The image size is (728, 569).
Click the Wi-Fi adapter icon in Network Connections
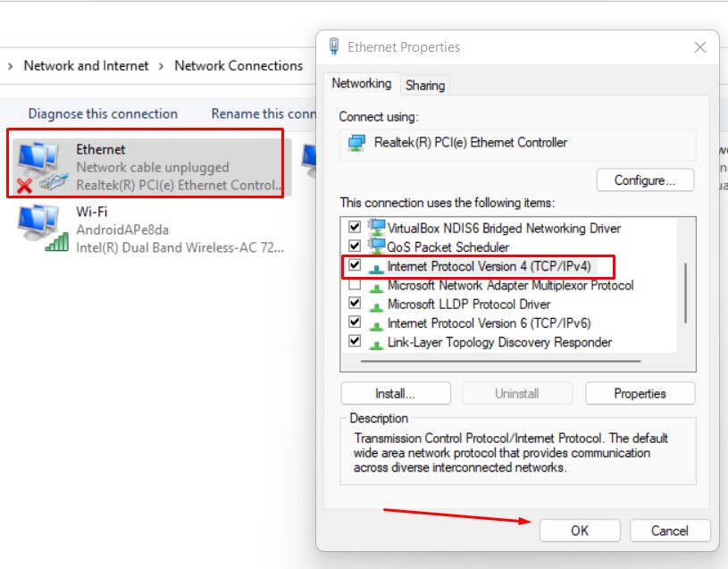coord(43,230)
